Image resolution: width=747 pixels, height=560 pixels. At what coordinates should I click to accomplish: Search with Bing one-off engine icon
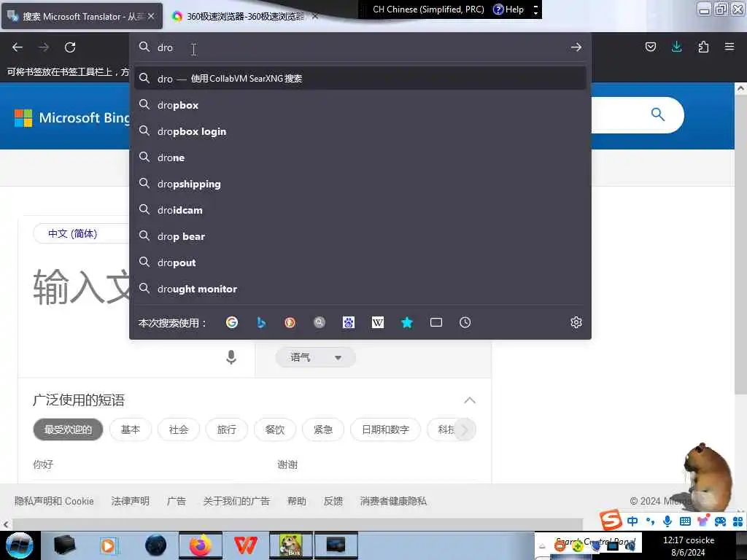coord(261,322)
